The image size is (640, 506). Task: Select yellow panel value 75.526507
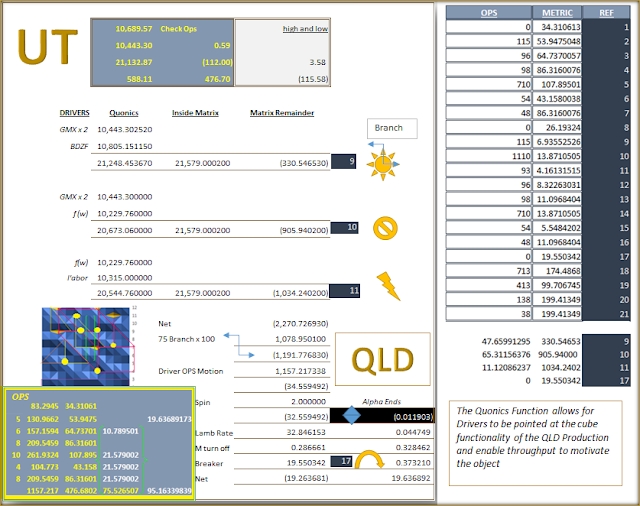pos(120,491)
